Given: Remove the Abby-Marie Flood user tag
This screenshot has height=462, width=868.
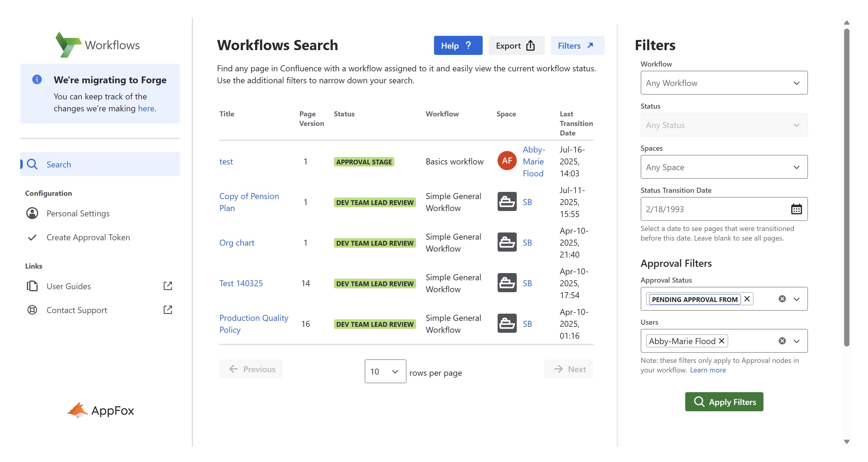Looking at the screenshot, I should [x=721, y=341].
